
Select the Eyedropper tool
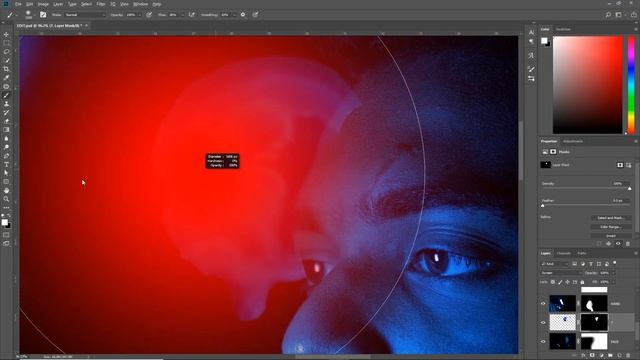(x=6, y=78)
